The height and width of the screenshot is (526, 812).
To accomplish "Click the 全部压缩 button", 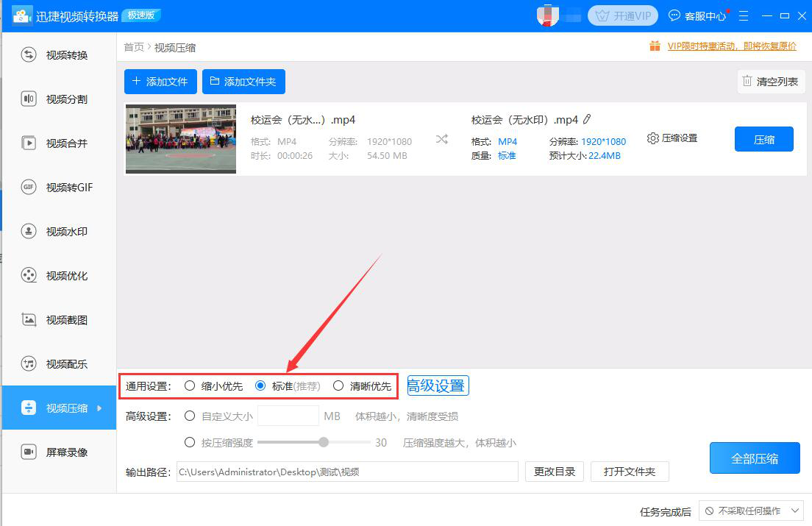I will coord(755,458).
